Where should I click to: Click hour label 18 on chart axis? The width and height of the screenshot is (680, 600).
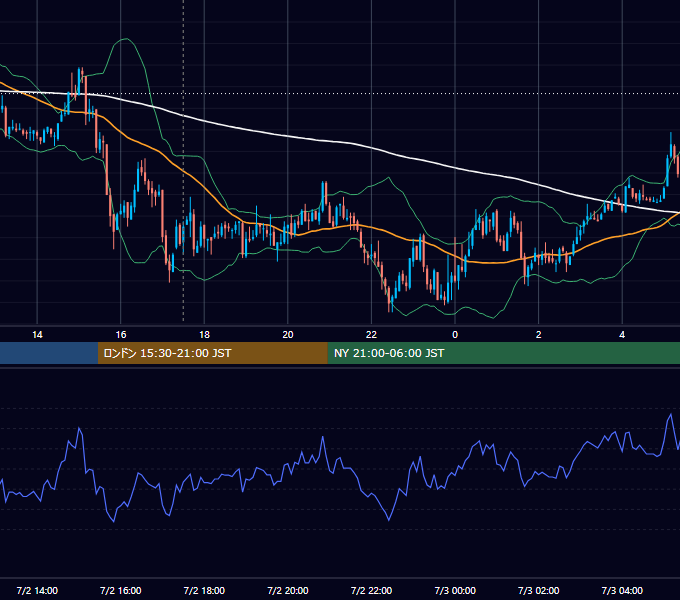[x=204, y=335]
